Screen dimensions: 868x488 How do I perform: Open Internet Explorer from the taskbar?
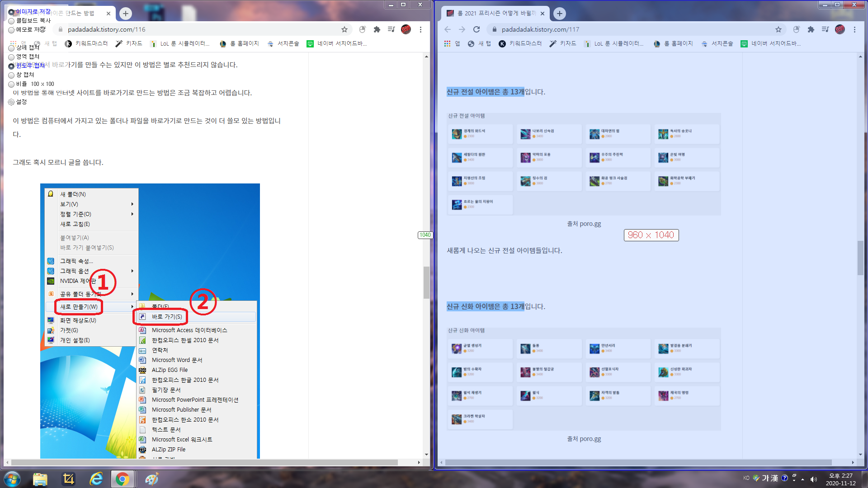click(96, 479)
